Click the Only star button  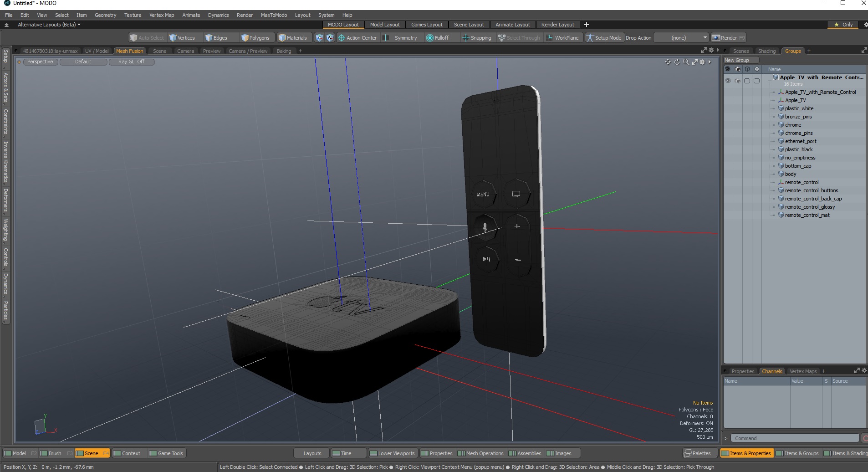coord(843,25)
